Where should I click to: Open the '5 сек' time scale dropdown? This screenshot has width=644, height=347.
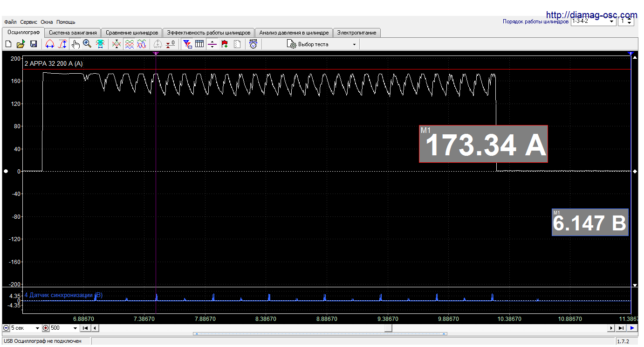[x=26, y=328]
